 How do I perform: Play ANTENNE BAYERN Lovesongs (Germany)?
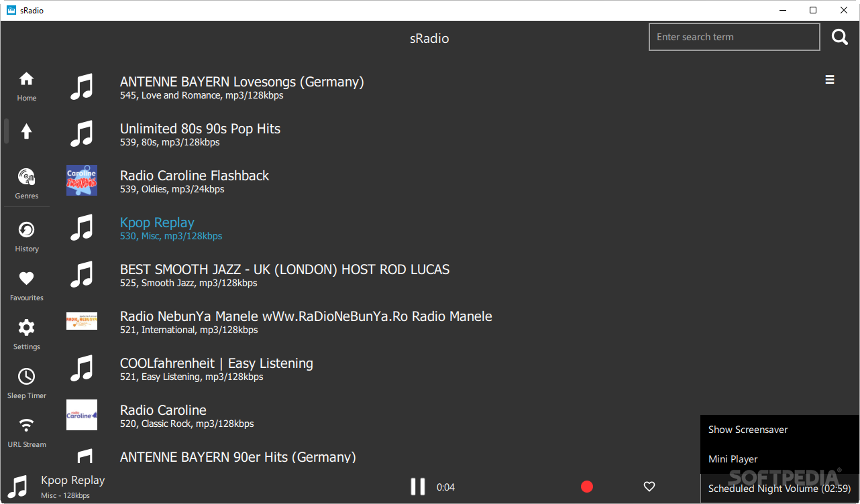click(242, 82)
